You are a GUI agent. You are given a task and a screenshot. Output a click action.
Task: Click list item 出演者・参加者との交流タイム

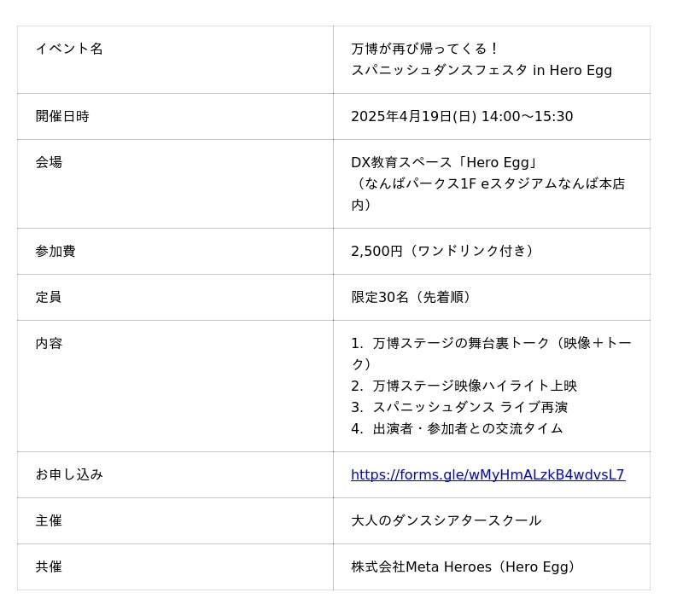467,428
